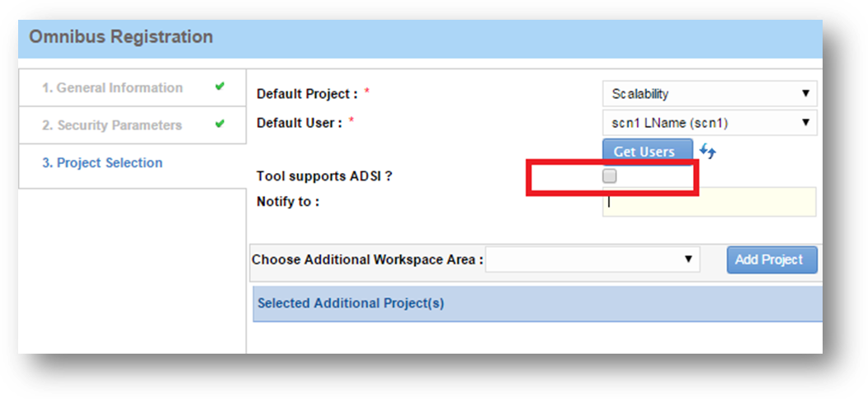Enable the Tool supports ADSI checkbox
868x399 pixels.
[x=610, y=176]
